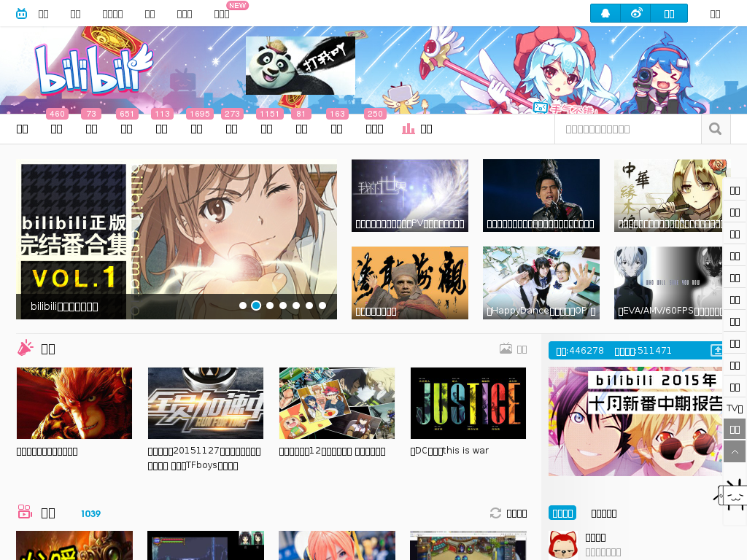Screen dimensions: 747x560
Task: Select the highlighted blue carousel dot
Action: coord(256,306)
